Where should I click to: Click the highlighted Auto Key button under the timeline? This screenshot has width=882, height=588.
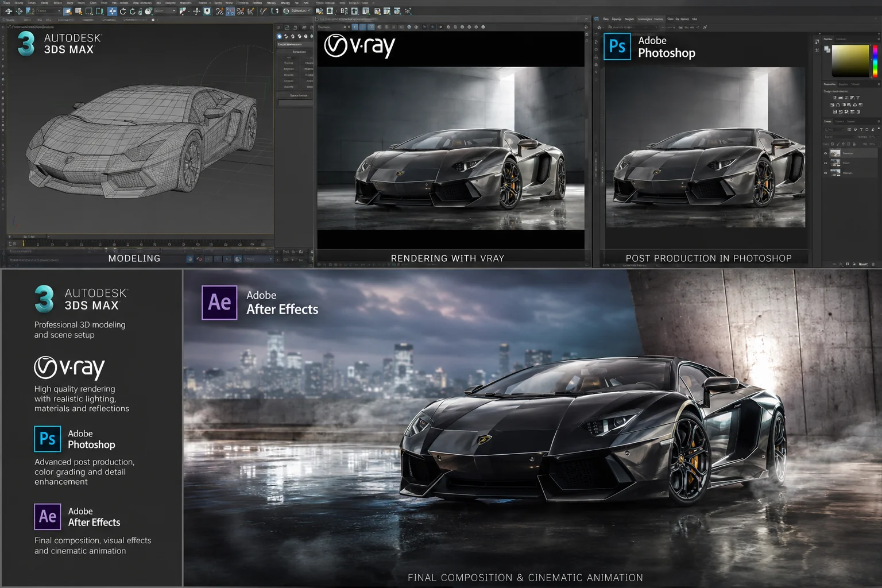(x=190, y=260)
